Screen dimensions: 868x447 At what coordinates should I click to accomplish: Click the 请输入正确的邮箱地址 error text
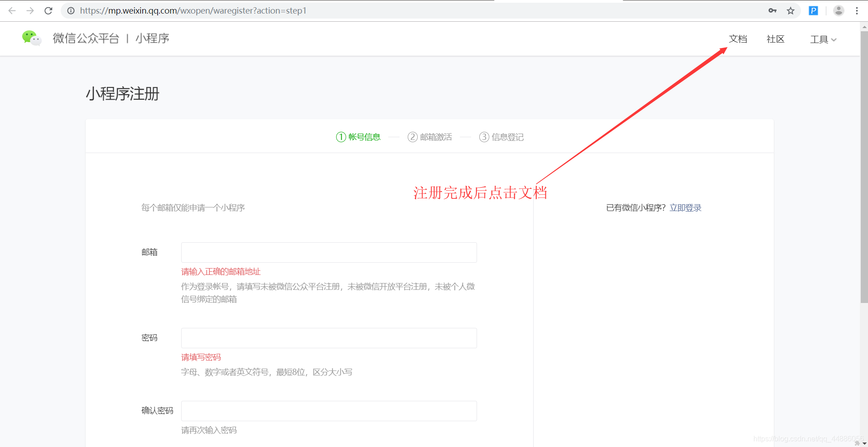(x=221, y=271)
